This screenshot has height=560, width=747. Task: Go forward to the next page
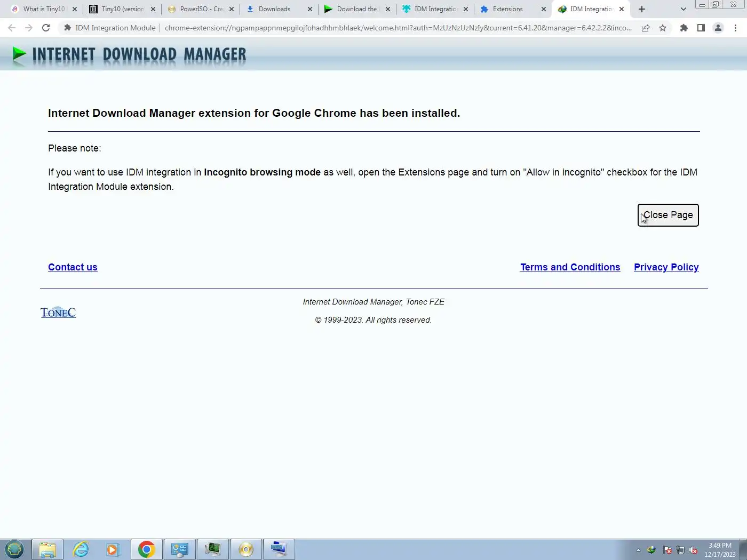pos(29,28)
